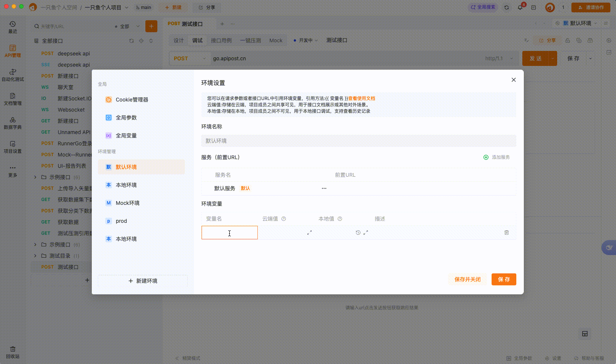
Task: Open the 回收站 recycle bin
Action: (x=12, y=353)
